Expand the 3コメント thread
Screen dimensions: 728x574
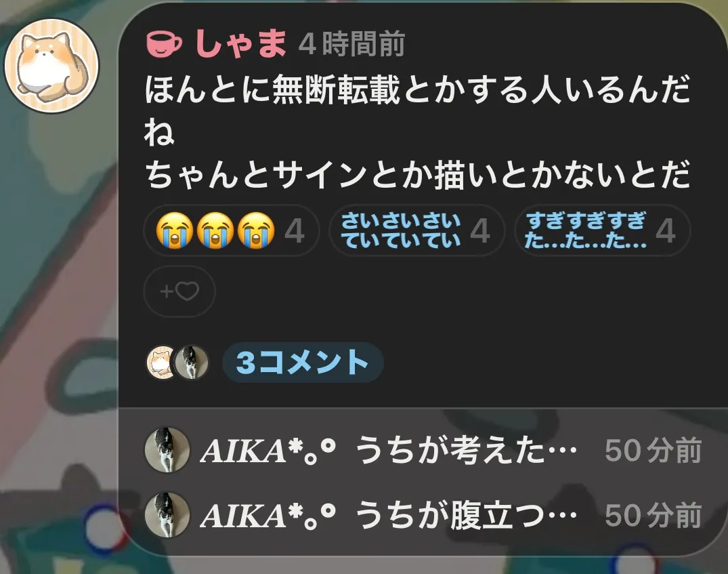[x=303, y=363]
